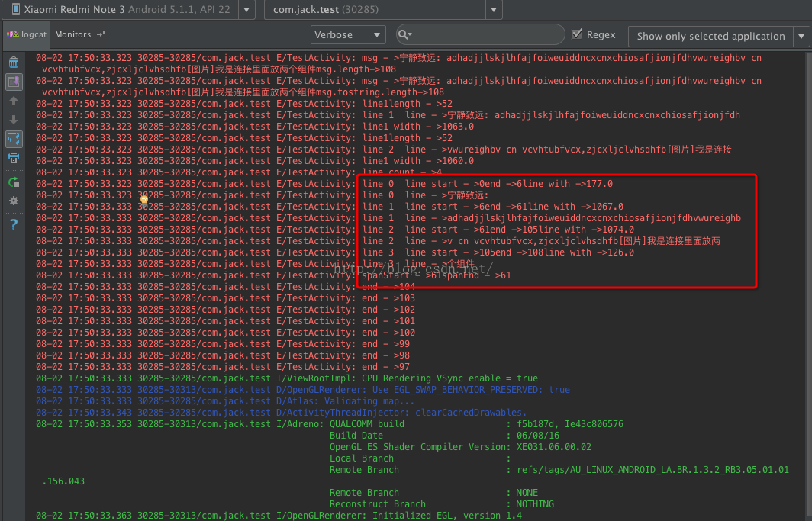Screen dimensions: 812x521
Task: Select log text 'line1 width ->1063.0'
Action: point(418,126)
